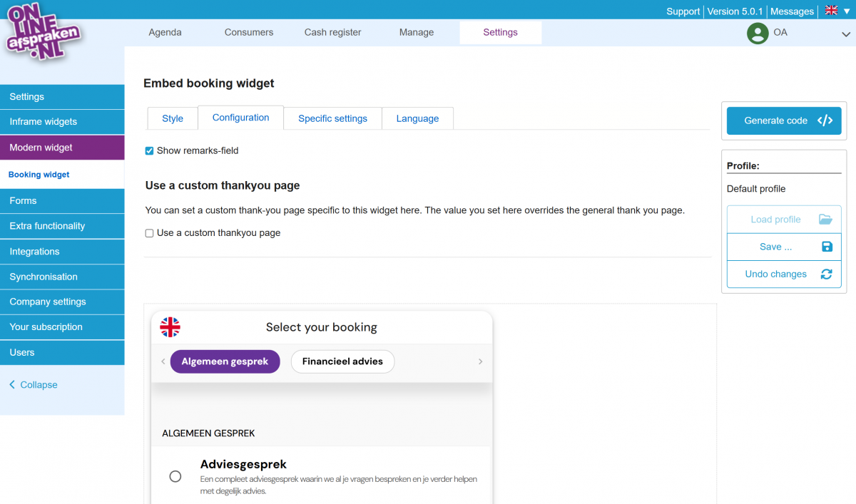This screenshot has width=856, height=504.
Task: Collapse the left sidebar menu
Action: click(x=34, y=385)
